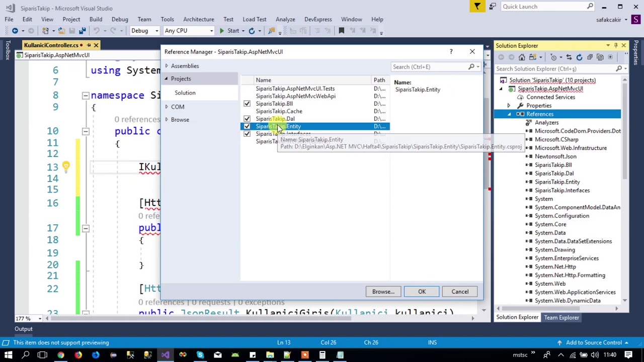The height and width of the screenshot is (362, 644).
Task: Confirm with the OK button
Action: (422, 292)
